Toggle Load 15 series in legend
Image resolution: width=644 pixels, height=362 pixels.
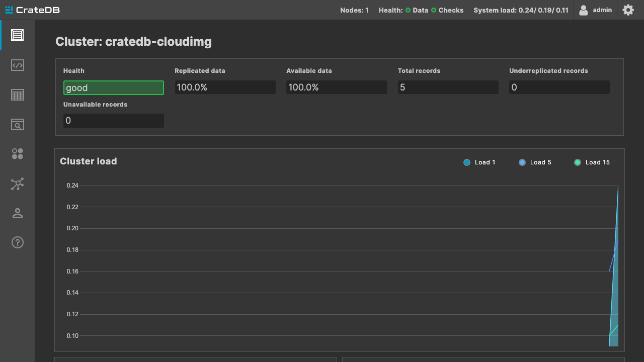pos(592,162)
